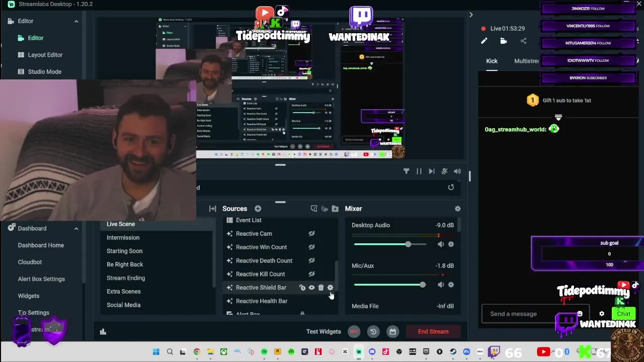Open Reactive Shield Bar source properties gear
Viewport: 644px width, 362px height.
330,288
